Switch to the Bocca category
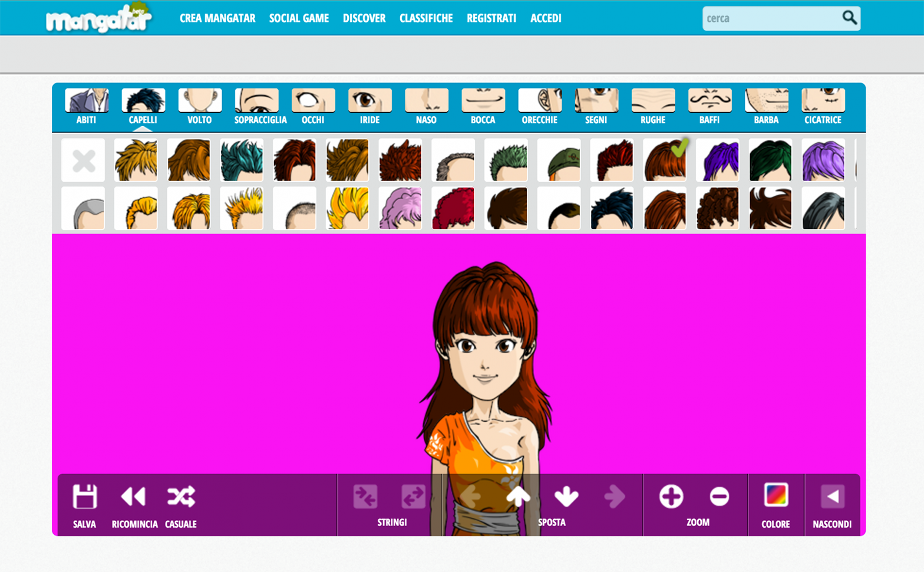924x572 pixels. pyautogui.click(x=483, y=107)
